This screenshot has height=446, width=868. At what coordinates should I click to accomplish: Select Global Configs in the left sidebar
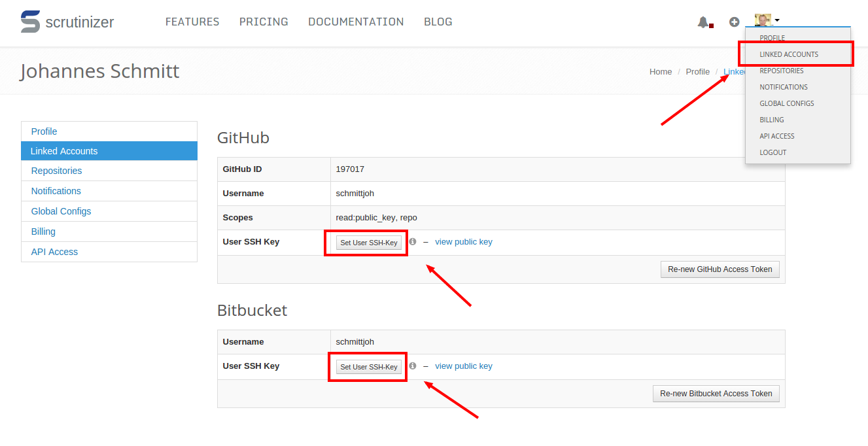[109, 211]
